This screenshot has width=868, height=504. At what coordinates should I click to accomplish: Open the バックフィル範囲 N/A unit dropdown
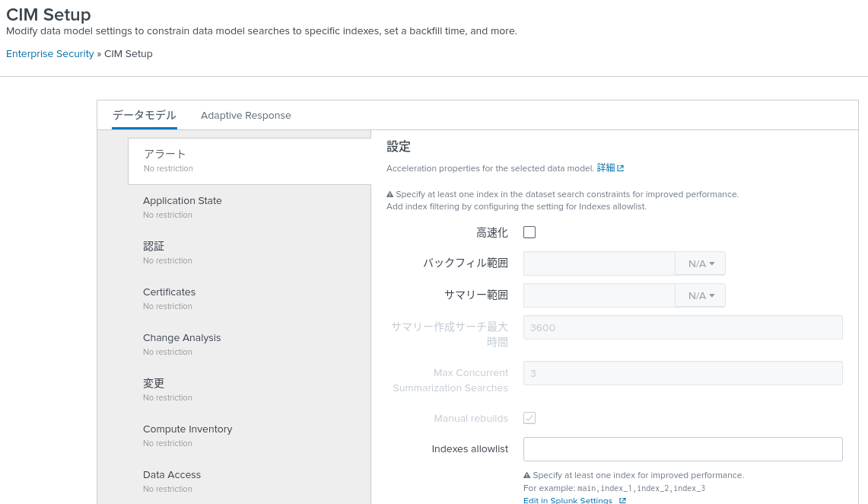pos(700,263)
